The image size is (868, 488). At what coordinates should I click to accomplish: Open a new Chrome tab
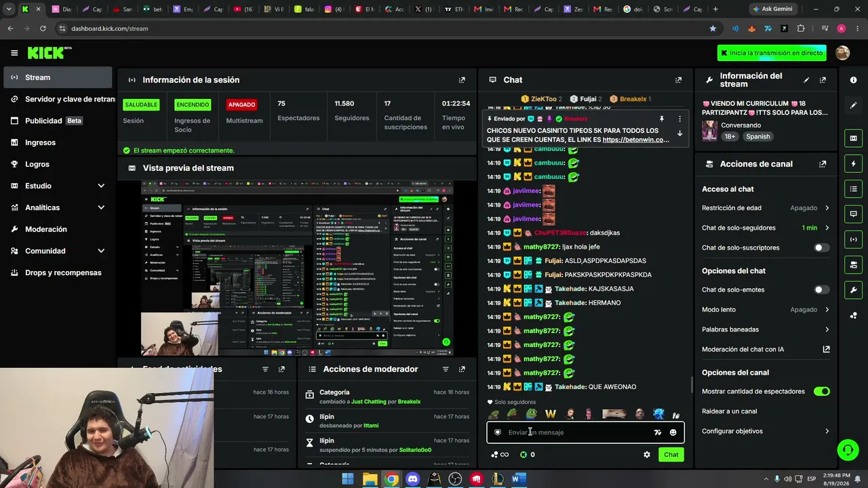pyautogui.click(x=715, y=9)
